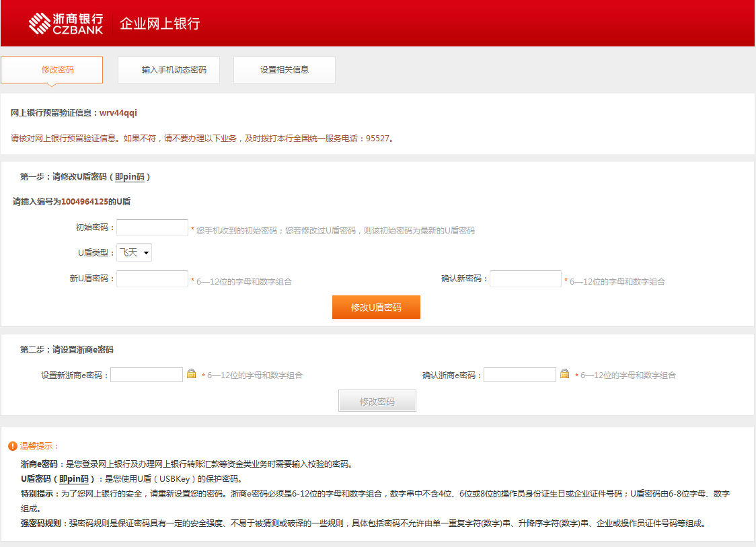Open the U盾类型 dropdown showing 飞天
Image resolution: width=756 pixels, height=547 pixels.
pos(135,252)
